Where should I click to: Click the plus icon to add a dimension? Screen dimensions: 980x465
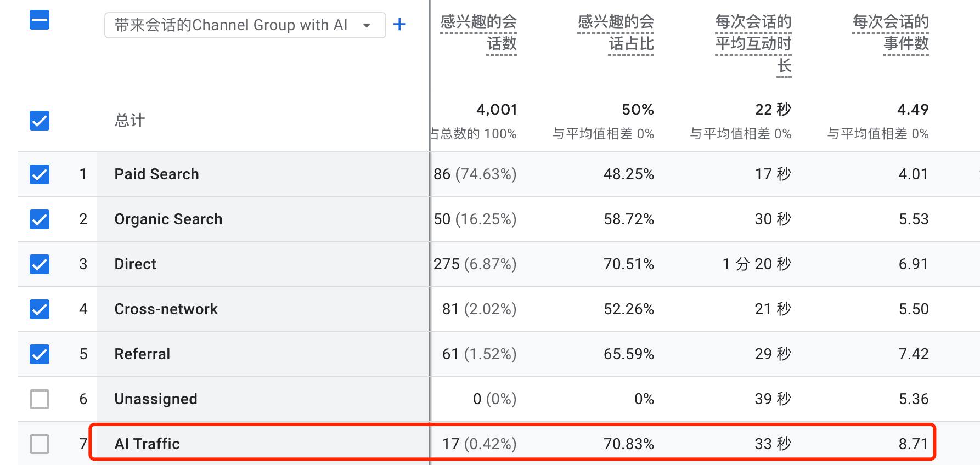[x=400, y=24]
